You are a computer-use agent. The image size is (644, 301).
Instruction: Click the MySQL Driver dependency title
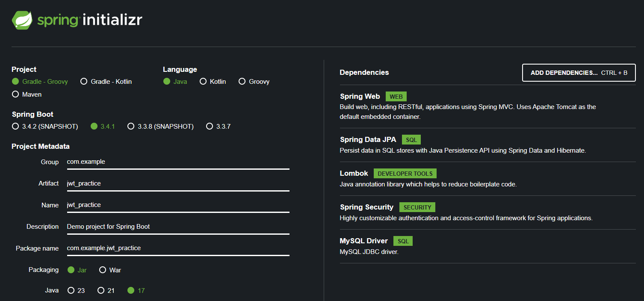pyautogui.click(x=364, y=241)
